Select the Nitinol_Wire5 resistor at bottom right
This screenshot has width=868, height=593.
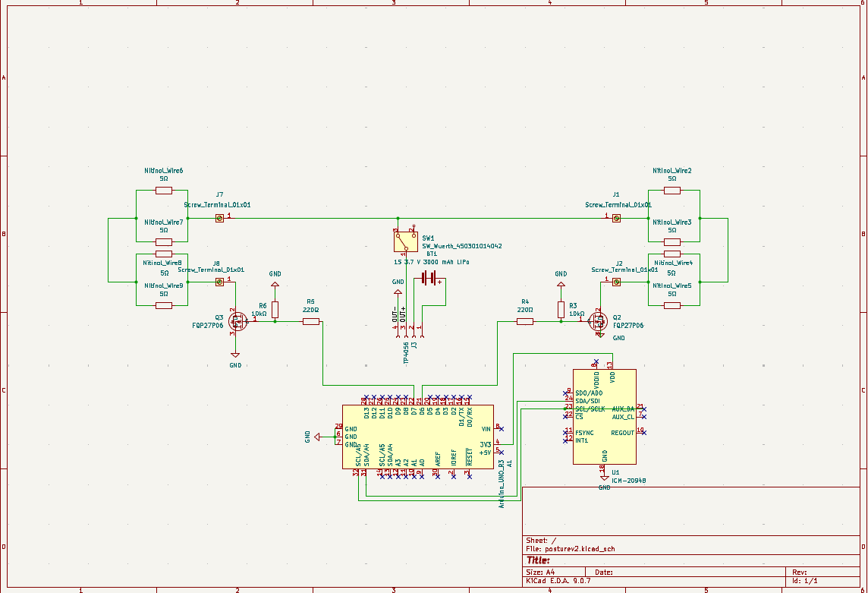point(672,305)
